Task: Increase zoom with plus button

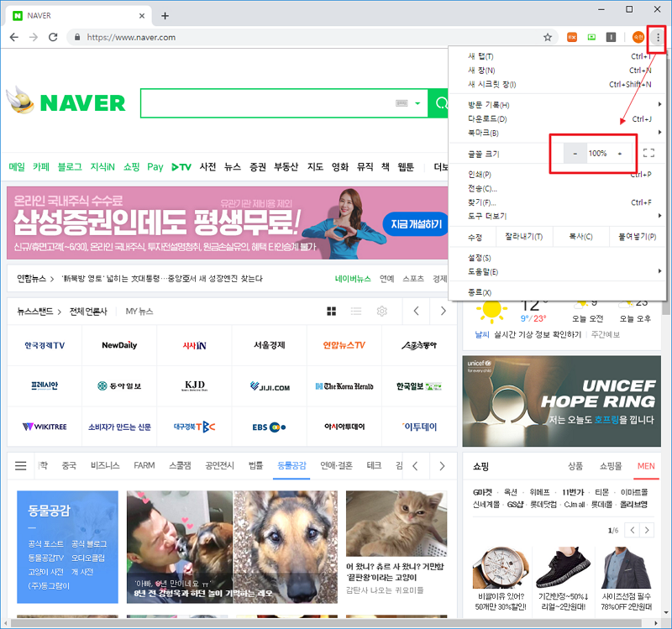Action: point(620,154)
